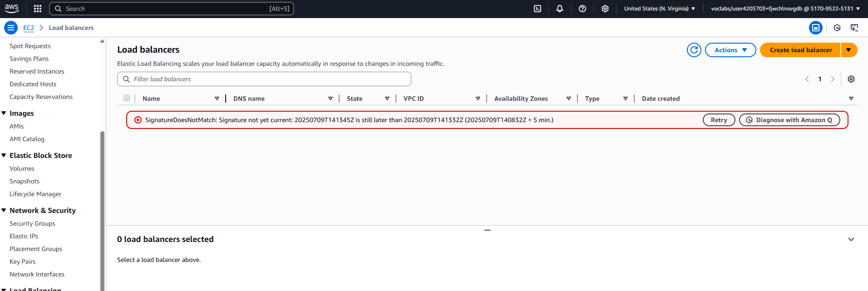Go to next page of results
Viewport: 868px width, 291px height.
833,79
